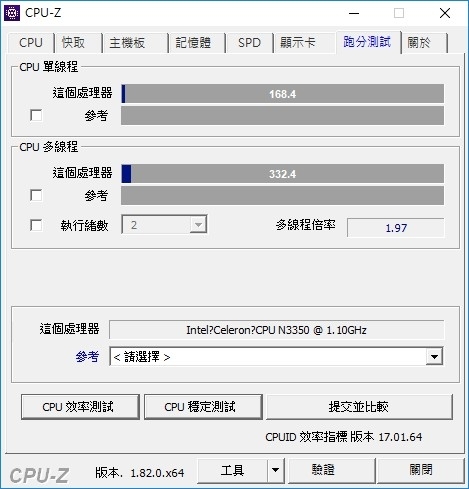Image resolution: width=469 pixels, height=489 pixels.
Task: Click the 參考 combo box arrow button
Action: (434, 357)
